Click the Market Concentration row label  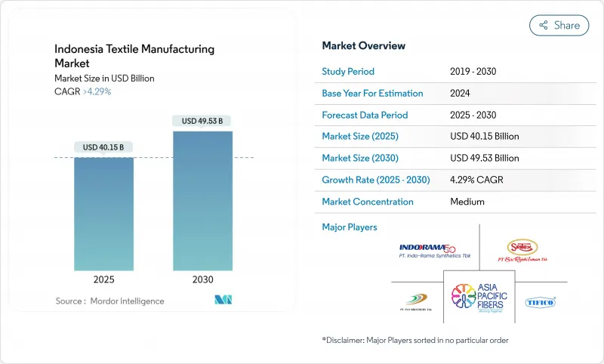368,202
